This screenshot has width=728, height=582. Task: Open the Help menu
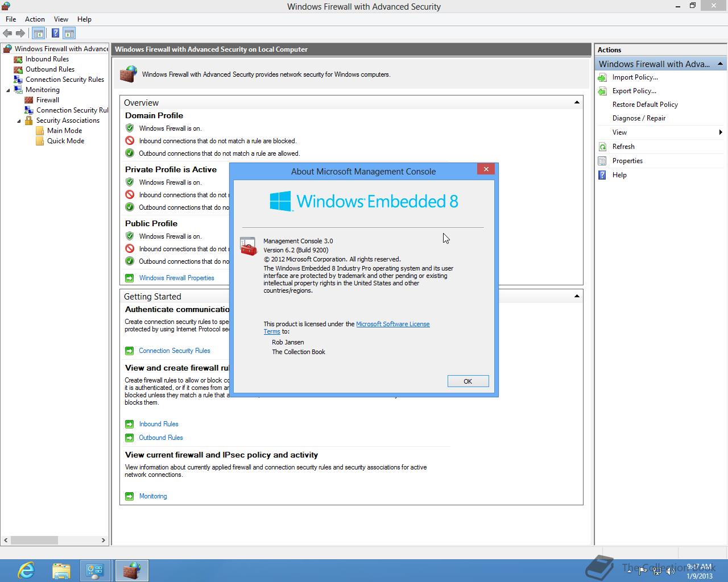click(84, 19)
